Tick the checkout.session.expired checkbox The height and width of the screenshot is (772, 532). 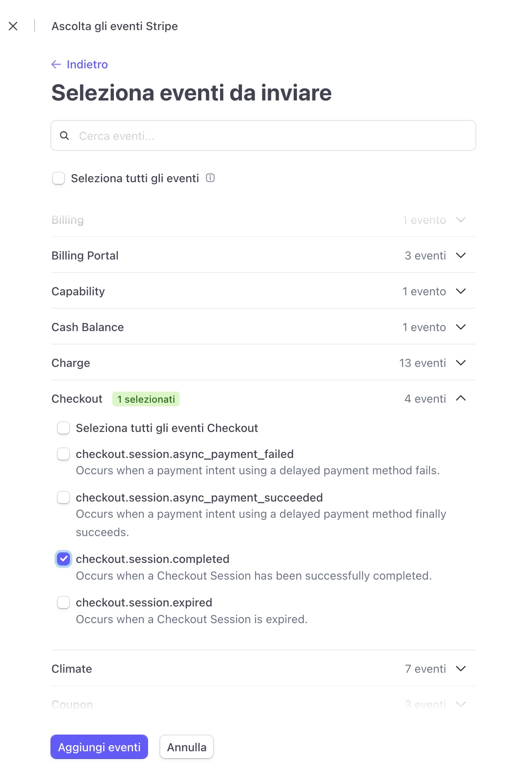point(63,603)
